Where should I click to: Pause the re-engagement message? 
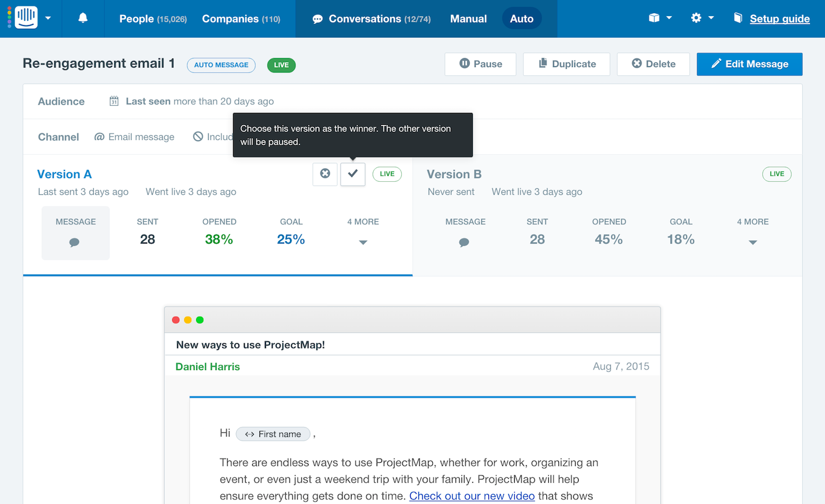pyautogui.click(x=480, y=64)
